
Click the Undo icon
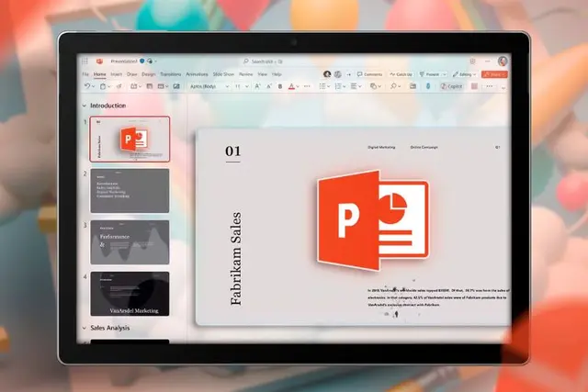(87, 86)
